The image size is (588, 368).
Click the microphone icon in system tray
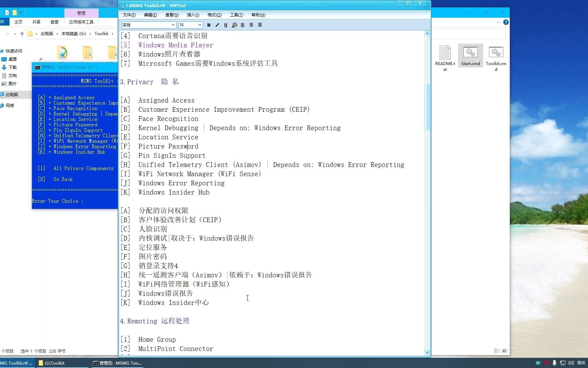(554, 363)
